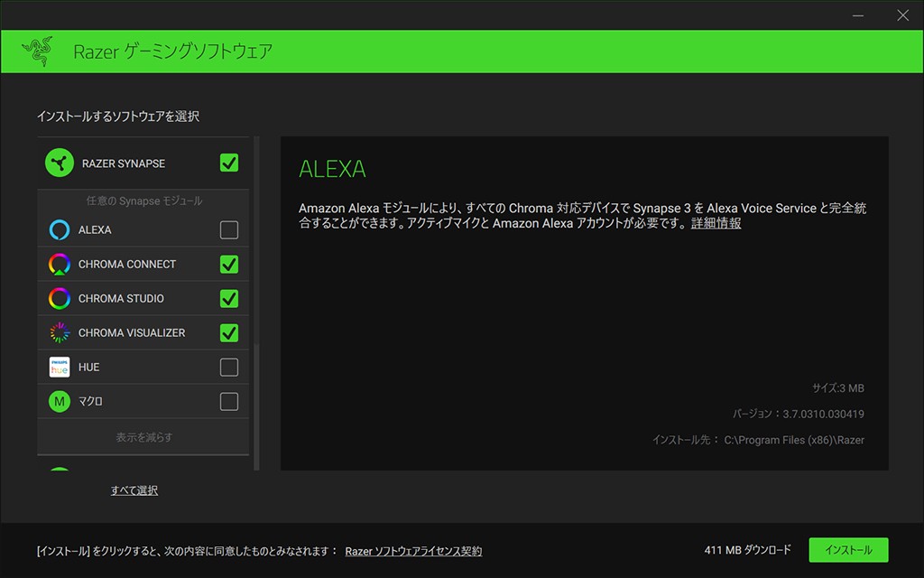924x578 pixels.
Task: Click the Razer snake logo in header
Action: pyautogui.click(x=37, y=51)
